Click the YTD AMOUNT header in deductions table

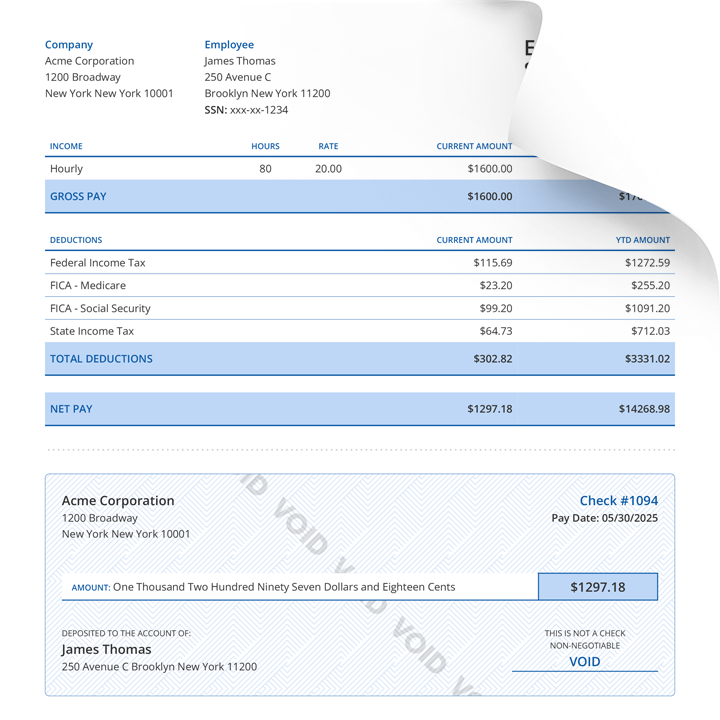click(x=643, y=240)
